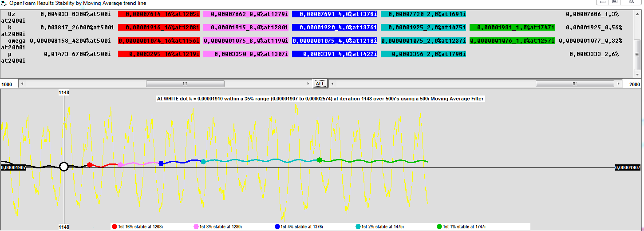Click the green 1% stable dot on the curve
644x231 pixels.
[320, 160]
